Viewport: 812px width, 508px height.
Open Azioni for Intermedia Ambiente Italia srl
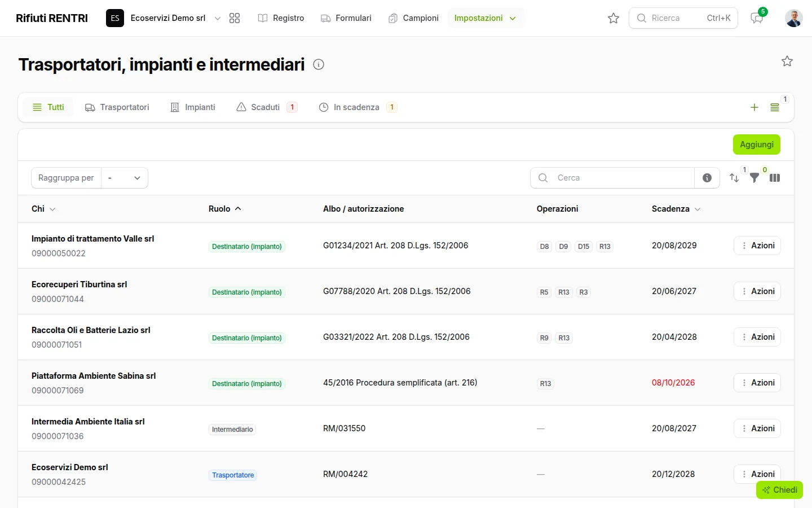[x=757, y=428]
